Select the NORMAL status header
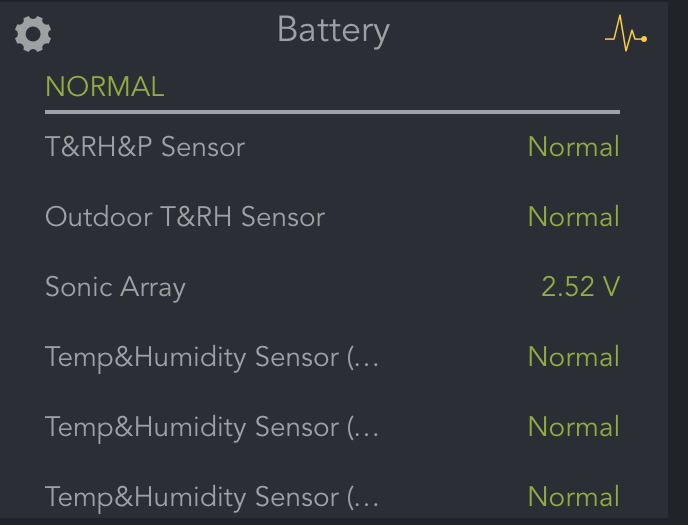Viewport: 688px width, 525px height. pyautogui.click(x=104, y=87)
